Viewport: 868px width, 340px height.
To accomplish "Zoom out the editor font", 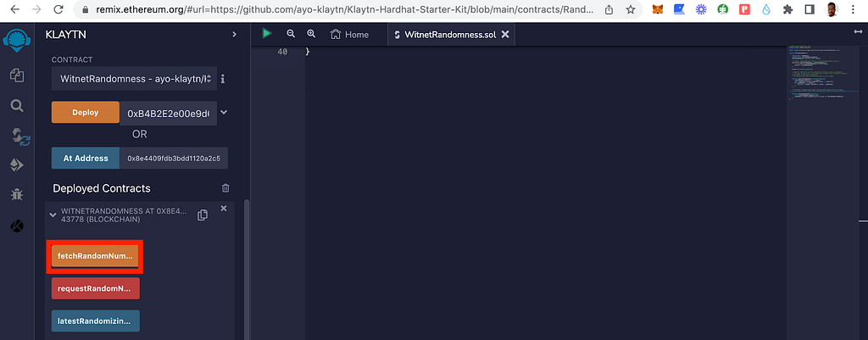I will (291, 34).
